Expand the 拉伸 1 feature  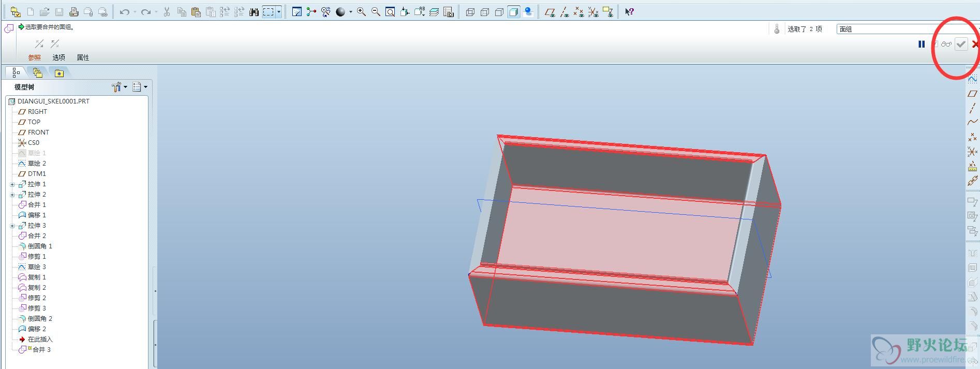(12, 184)
